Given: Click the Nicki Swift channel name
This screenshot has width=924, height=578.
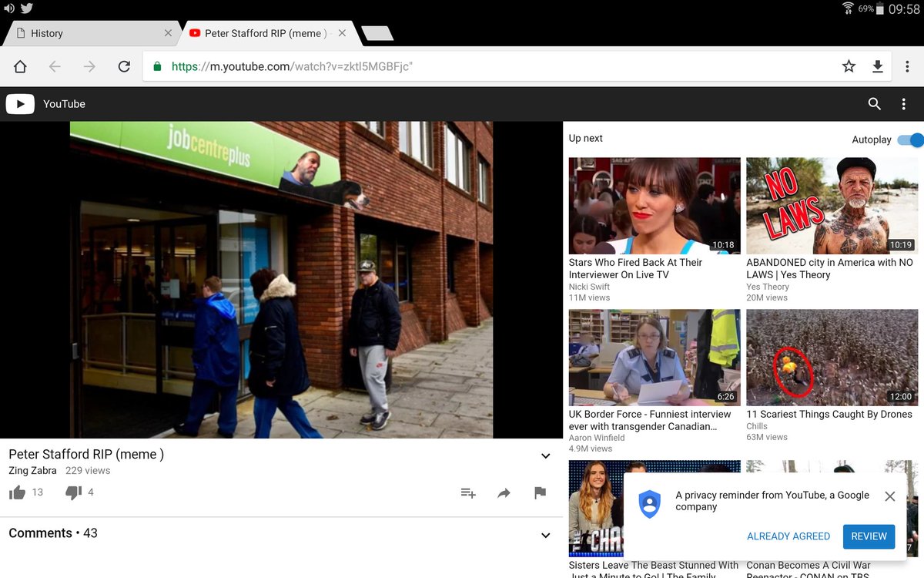Looking at the screenshot, I should coord(589,287).
